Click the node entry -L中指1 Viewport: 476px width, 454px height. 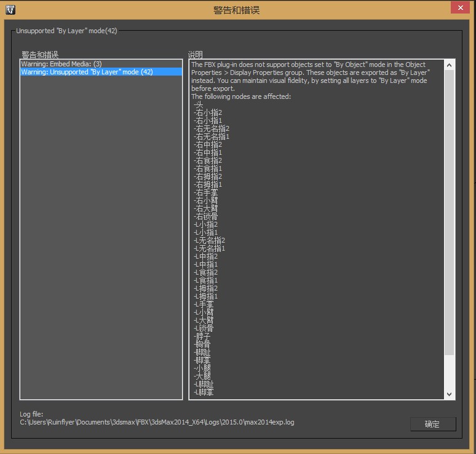click(206, 264)
